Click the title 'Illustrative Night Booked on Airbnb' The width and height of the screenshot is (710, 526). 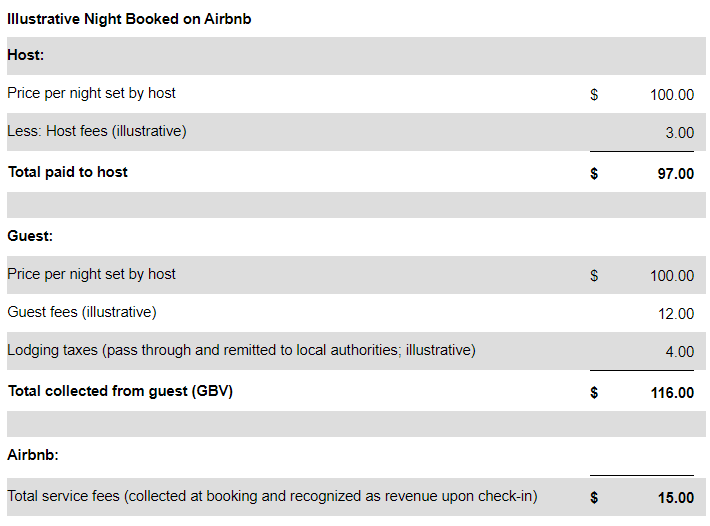(129, 19)
